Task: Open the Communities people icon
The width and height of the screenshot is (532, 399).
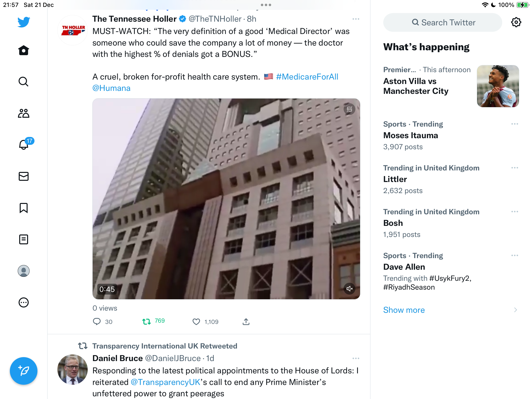Action: tap(24, 113)
